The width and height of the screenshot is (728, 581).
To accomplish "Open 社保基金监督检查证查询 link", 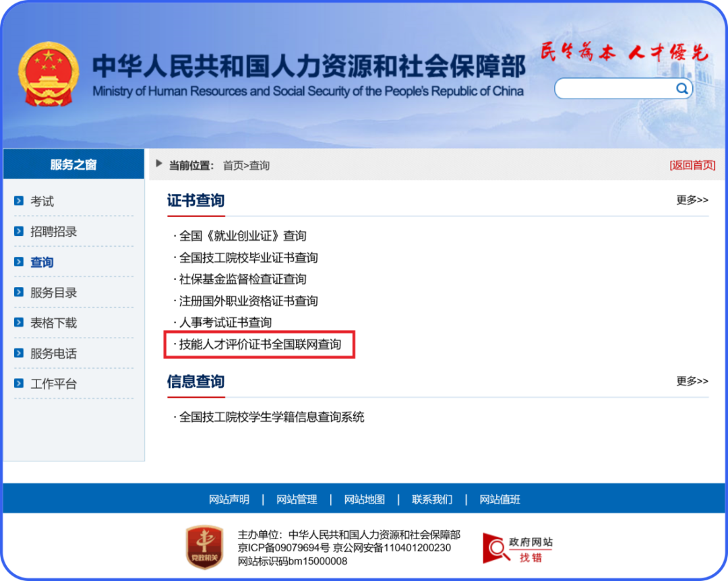I will pos(243,279).
